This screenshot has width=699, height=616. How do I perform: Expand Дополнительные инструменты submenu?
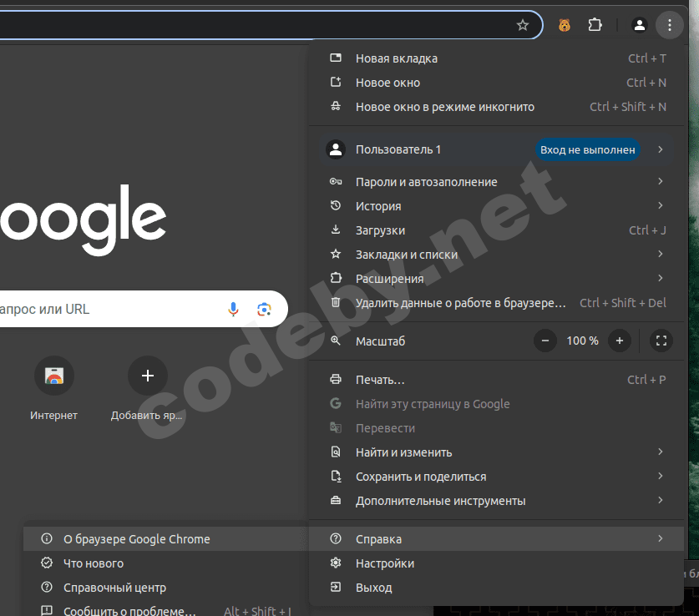tap(497, 501)
